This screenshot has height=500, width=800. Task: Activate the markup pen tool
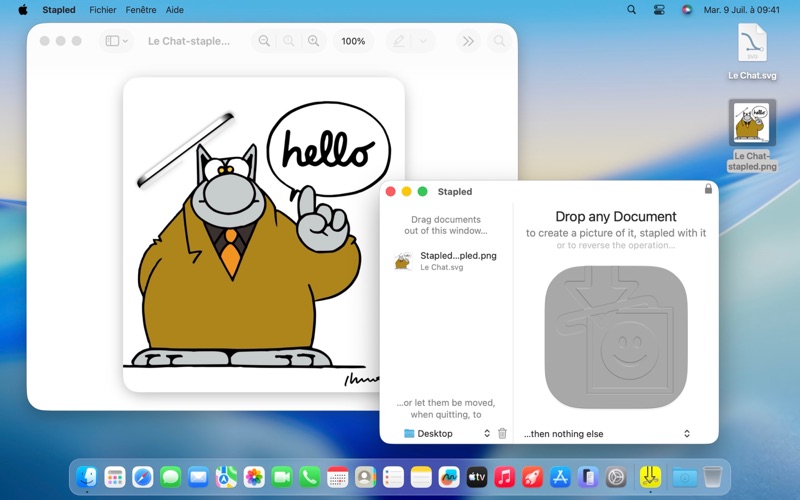click(x=399, y=41)
